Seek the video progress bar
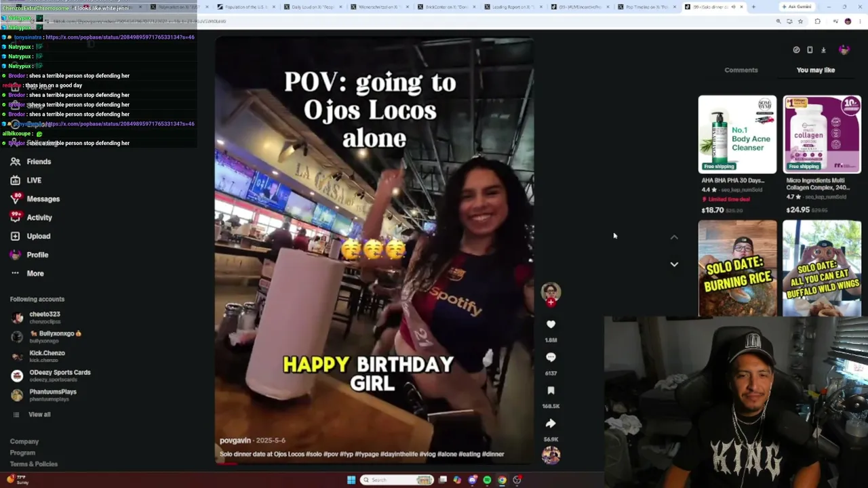Image resolution: width=868 pixels, height=488 pixels. (374, 464)
